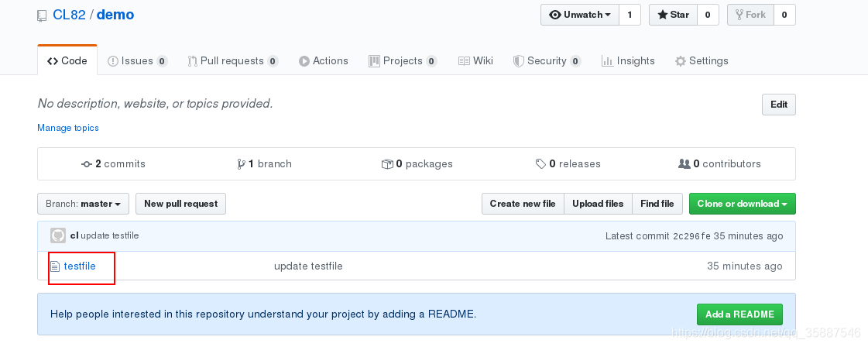
Task: View the 0 contributors link
Action: [x=719, y=163]
